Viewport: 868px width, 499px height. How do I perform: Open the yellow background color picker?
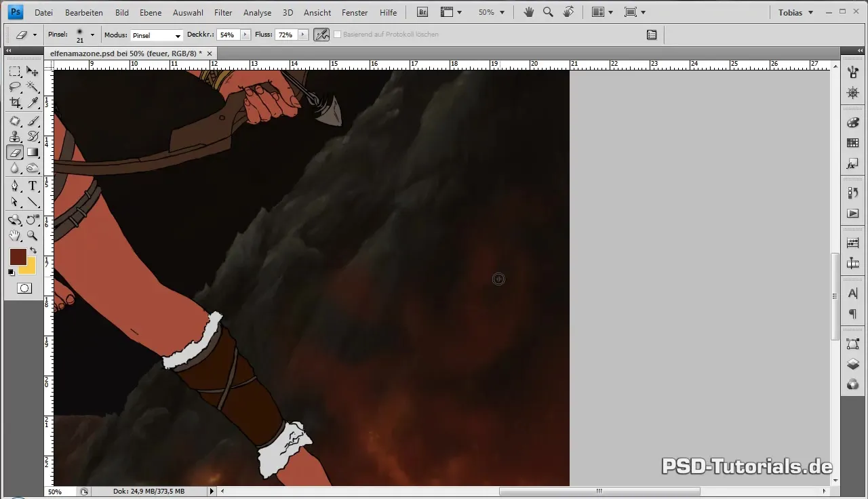(29, 268)
